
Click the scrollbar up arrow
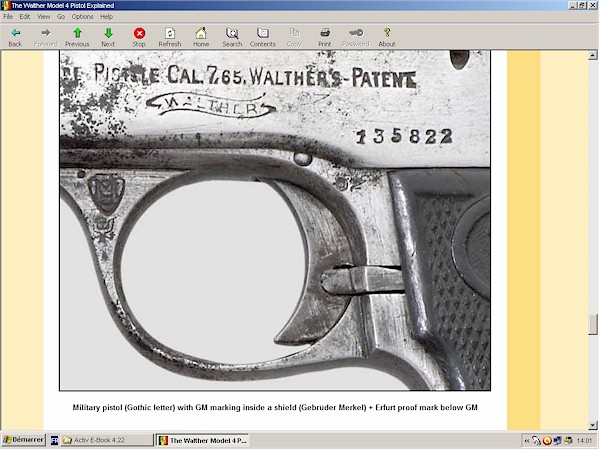[593, 56]
